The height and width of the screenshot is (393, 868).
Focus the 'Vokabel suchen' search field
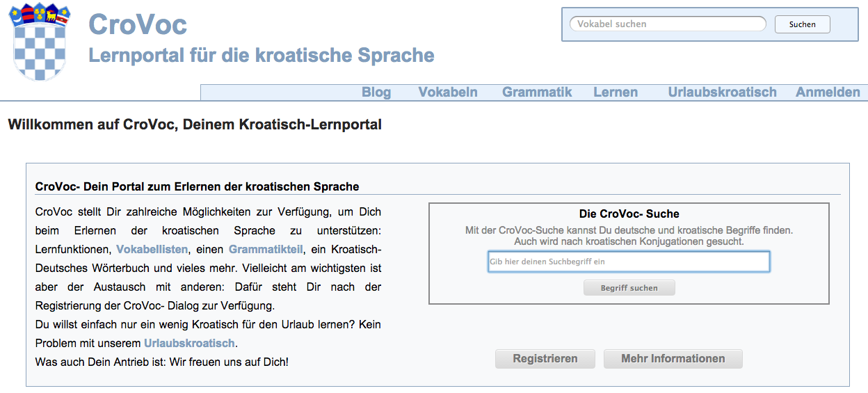[668, 24]
